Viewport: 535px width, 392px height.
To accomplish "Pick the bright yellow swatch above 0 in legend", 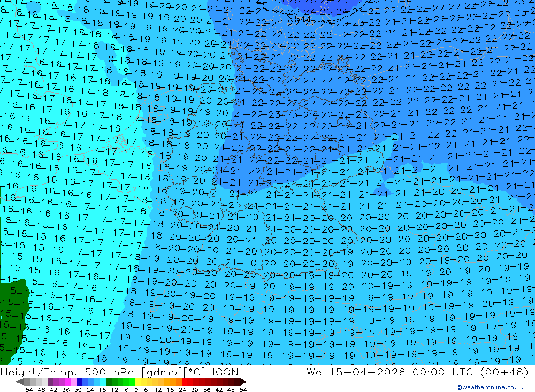I will coord(138,381).
